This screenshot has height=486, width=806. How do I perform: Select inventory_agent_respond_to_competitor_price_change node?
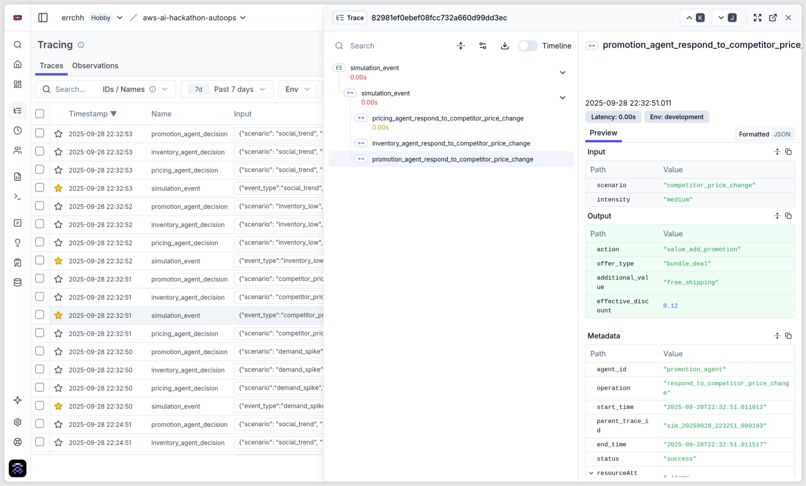pos(451,143)
